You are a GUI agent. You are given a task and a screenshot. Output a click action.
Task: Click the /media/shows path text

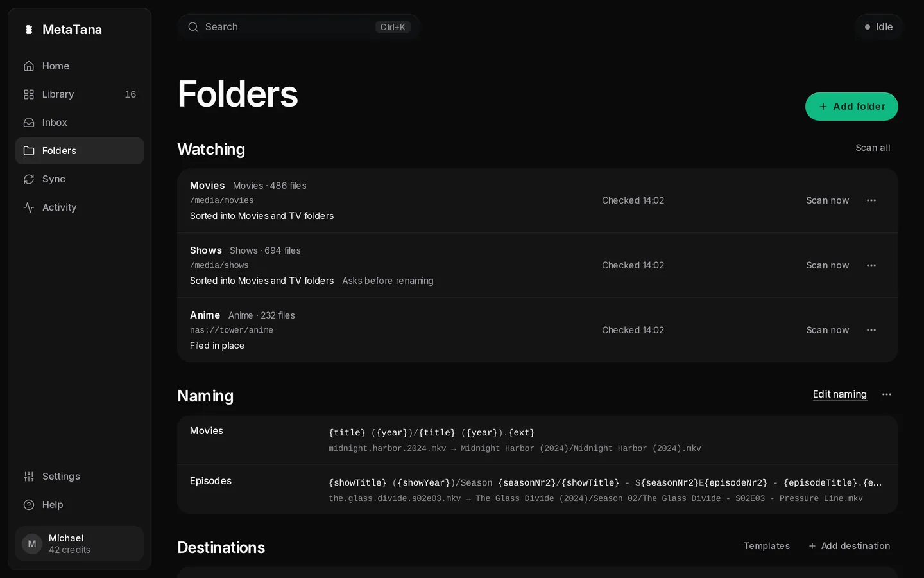[219, 265]
